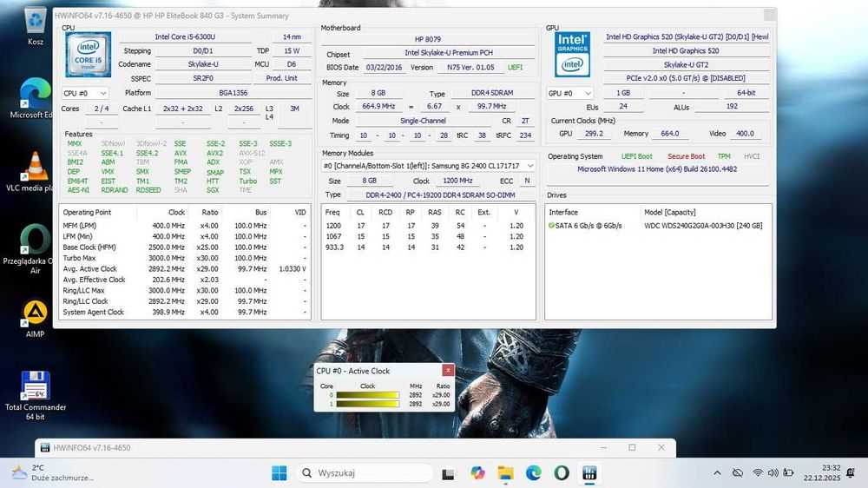
Task: Open notification bell in tray
Action: coord(851,473)
